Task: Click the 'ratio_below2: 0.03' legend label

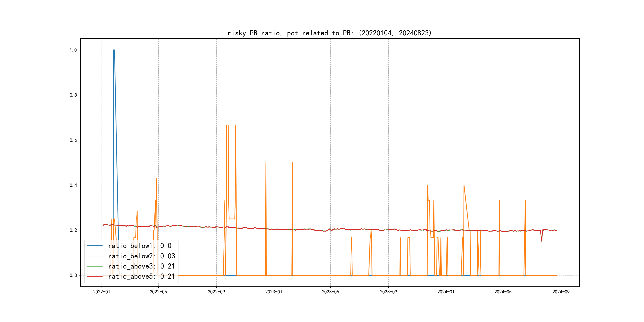Action: tap(142, 256)
